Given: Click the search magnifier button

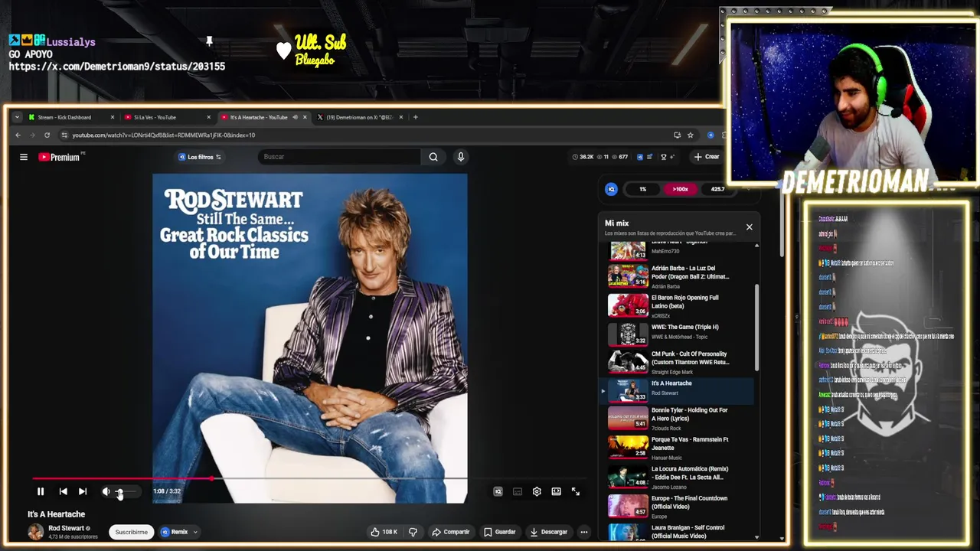Looking at the screenshot, I should 433,157.
